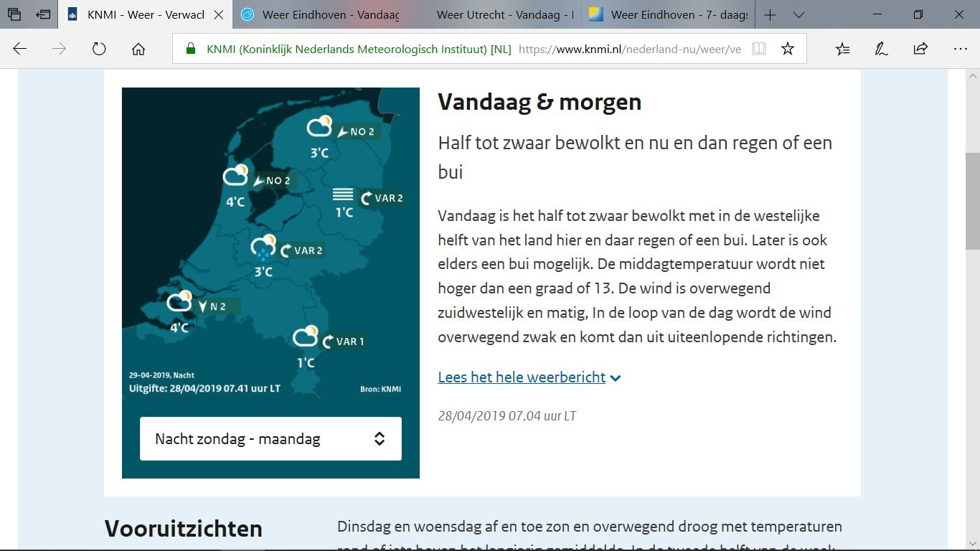Share this page icon
980x551 pixels.
click(x=920, y=49)
